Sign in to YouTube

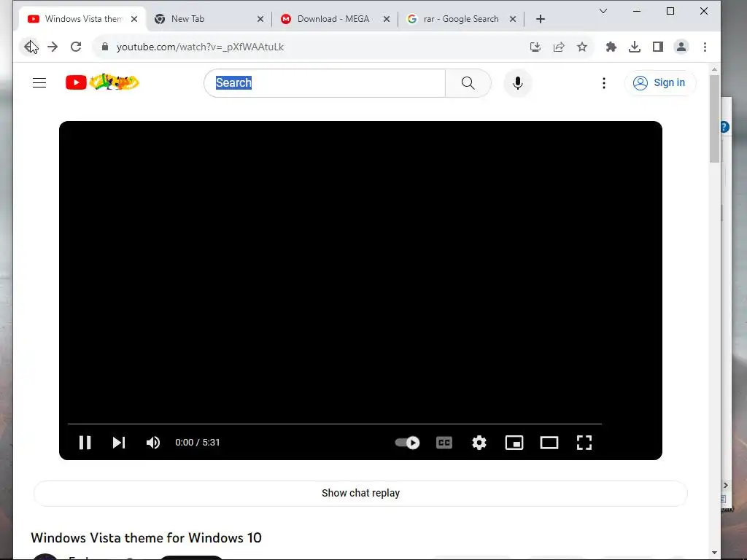(x=659, y=83)
